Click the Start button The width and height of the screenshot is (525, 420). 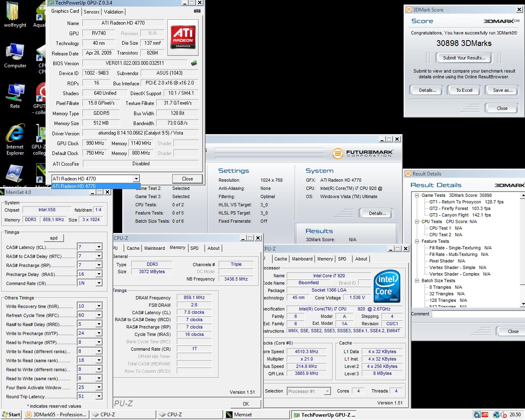pos(11,414)
